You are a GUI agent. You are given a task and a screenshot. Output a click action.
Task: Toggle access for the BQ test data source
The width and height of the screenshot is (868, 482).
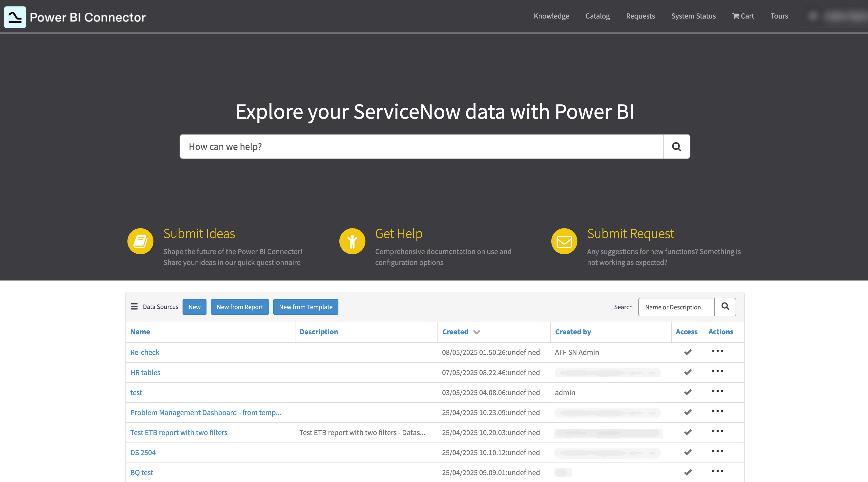point(687,472)
